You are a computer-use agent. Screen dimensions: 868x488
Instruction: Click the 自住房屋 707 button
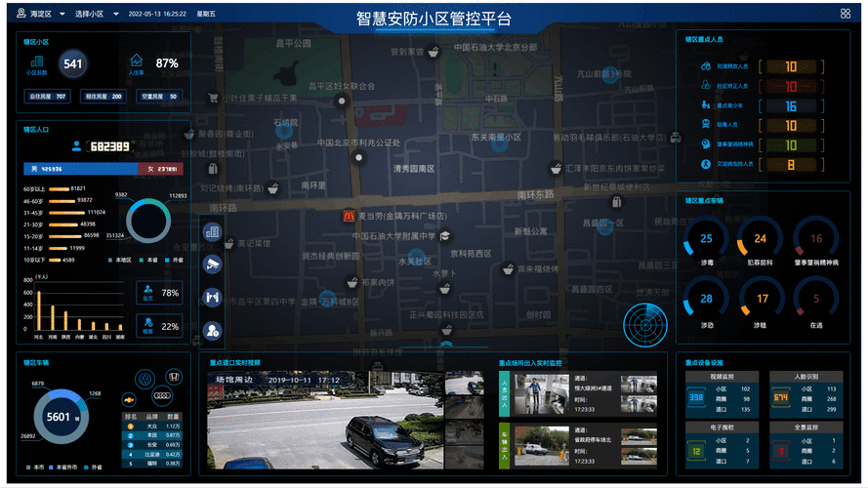coord(48,97)
